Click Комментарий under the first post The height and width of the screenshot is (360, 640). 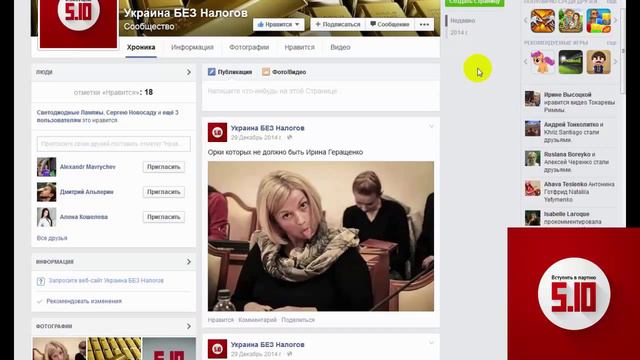tap(258, 320)
